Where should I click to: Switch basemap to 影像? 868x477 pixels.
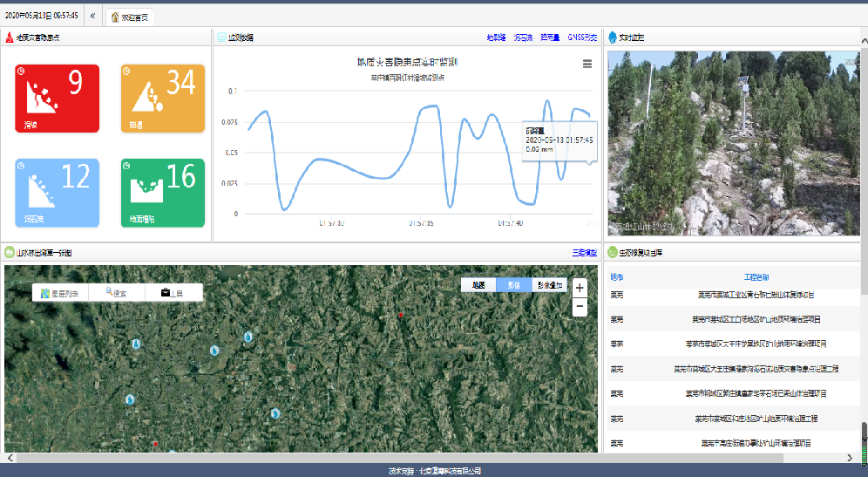[514, 285]
